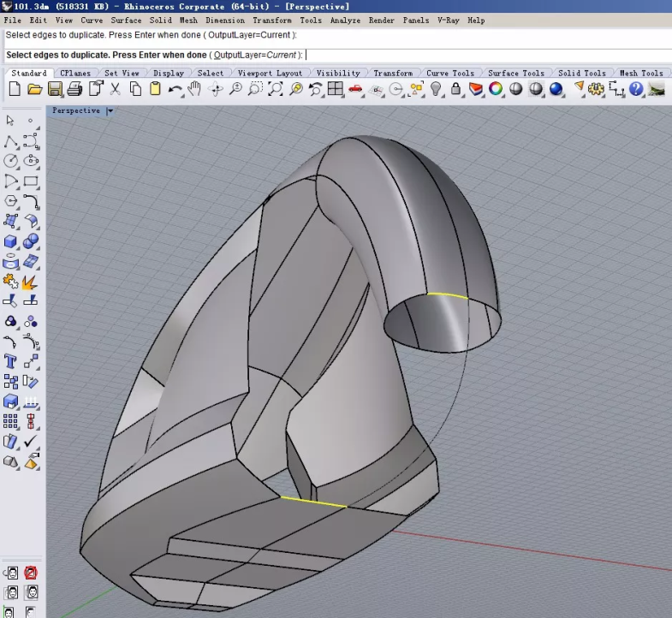Screen dimensions: 672x618
Task: Click the Pan view hand icon
Action: coord(195,89)
